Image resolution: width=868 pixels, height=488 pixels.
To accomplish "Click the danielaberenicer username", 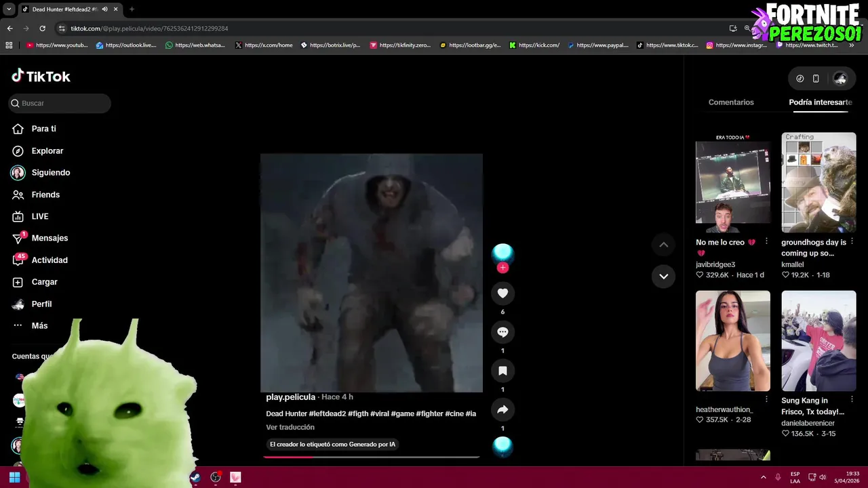I will click(808, 424).
